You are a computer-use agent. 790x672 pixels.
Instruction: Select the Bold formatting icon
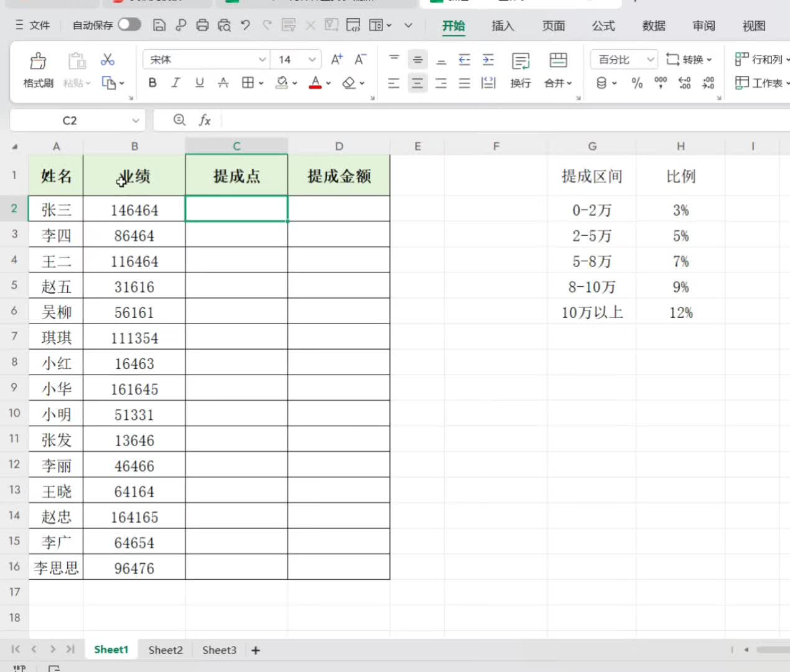tap(152, 83)
